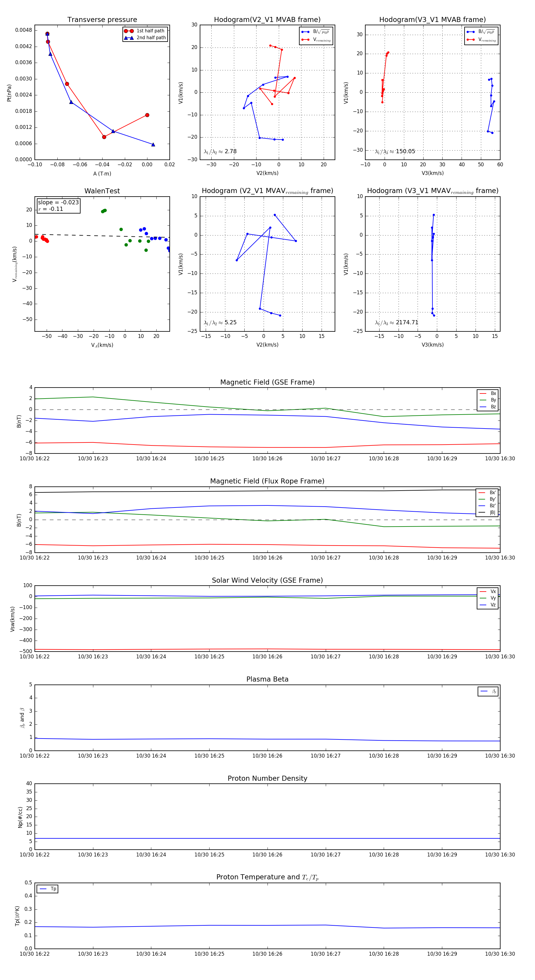This screenshot has width=535, height=980.
Task: Click the λ1/λ3 ≈ 2174.71 annotation
Action: 396,323
